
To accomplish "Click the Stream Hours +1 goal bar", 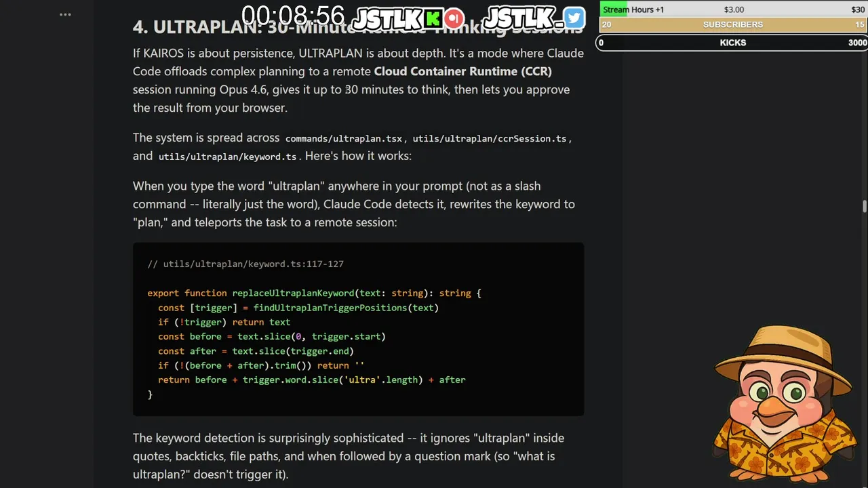I will 733,9.
